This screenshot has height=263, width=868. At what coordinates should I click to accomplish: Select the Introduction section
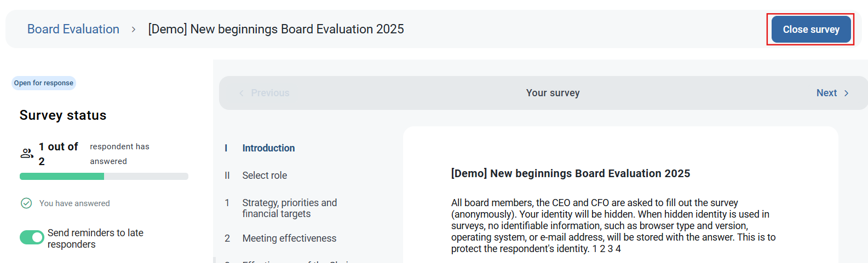[268, 148]
